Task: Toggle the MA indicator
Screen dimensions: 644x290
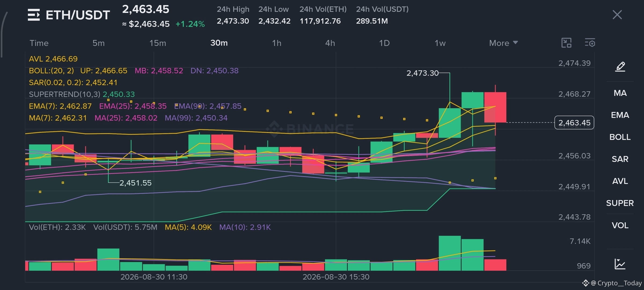Action: (x=620, y=93)
